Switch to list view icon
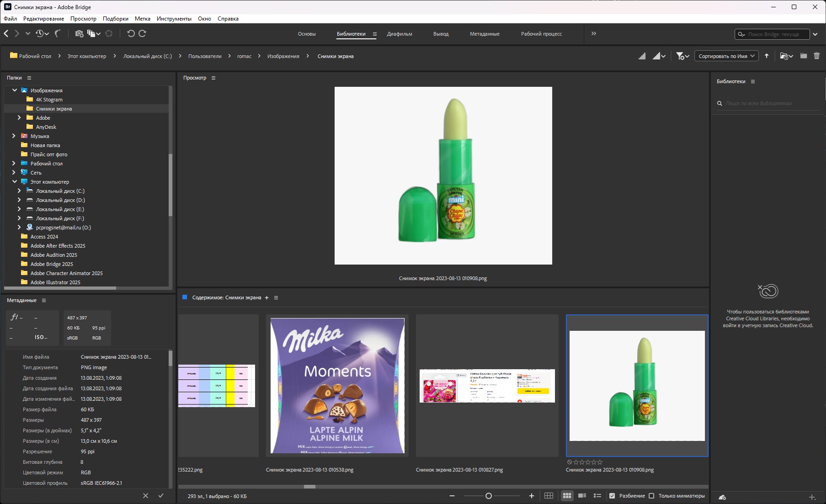This screenshot has height=504, width=826. [597, 496]
